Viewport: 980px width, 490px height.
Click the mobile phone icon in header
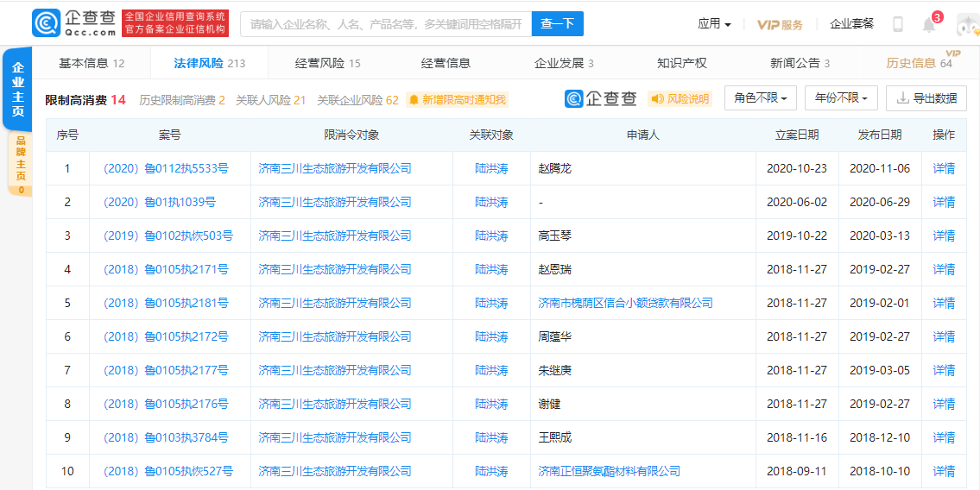898,24
